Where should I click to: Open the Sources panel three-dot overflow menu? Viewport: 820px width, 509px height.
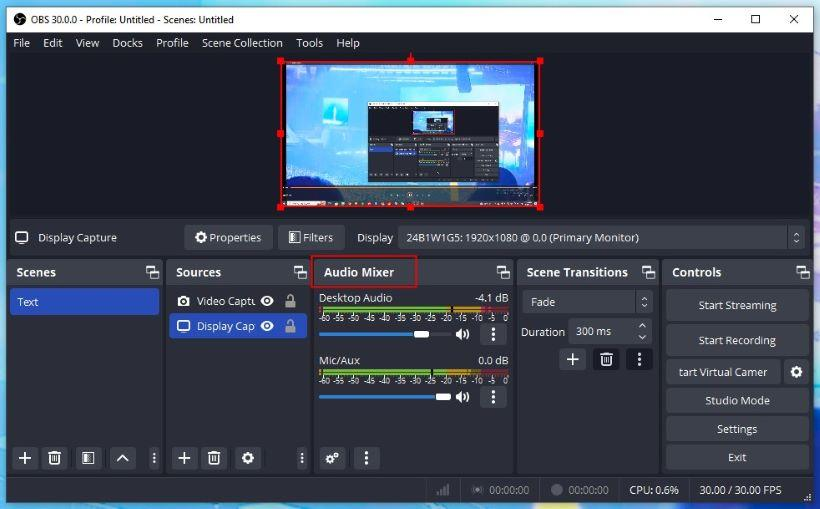pyautogui.click(x=302, y=458)
